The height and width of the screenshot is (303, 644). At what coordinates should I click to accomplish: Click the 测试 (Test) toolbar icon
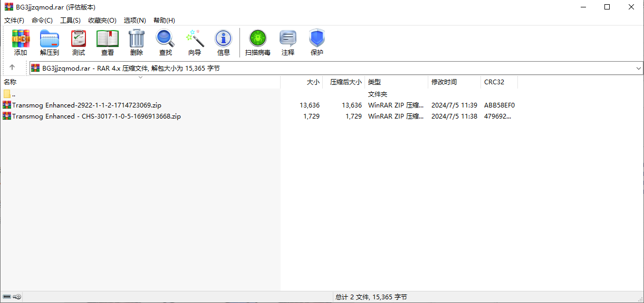click(79, 38)
